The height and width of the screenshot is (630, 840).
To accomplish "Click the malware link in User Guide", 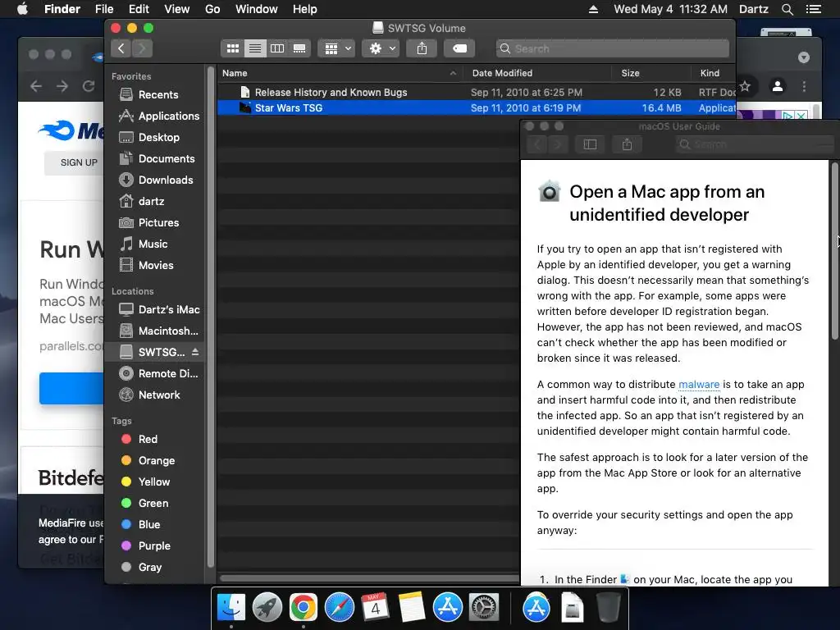I will tap(699, 384).
